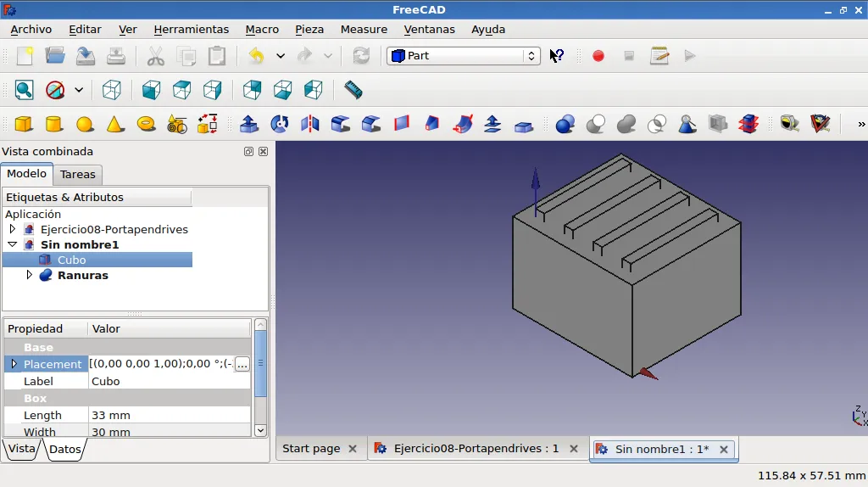Set rear view cube icon
Viewport: 868px width, 487px height.
click(x=252, y=90)
